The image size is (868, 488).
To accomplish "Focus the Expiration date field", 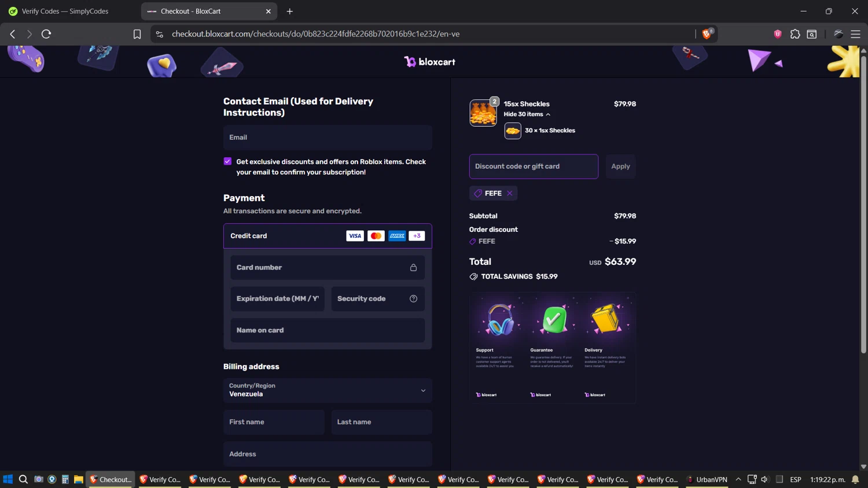I will (277, 299).
